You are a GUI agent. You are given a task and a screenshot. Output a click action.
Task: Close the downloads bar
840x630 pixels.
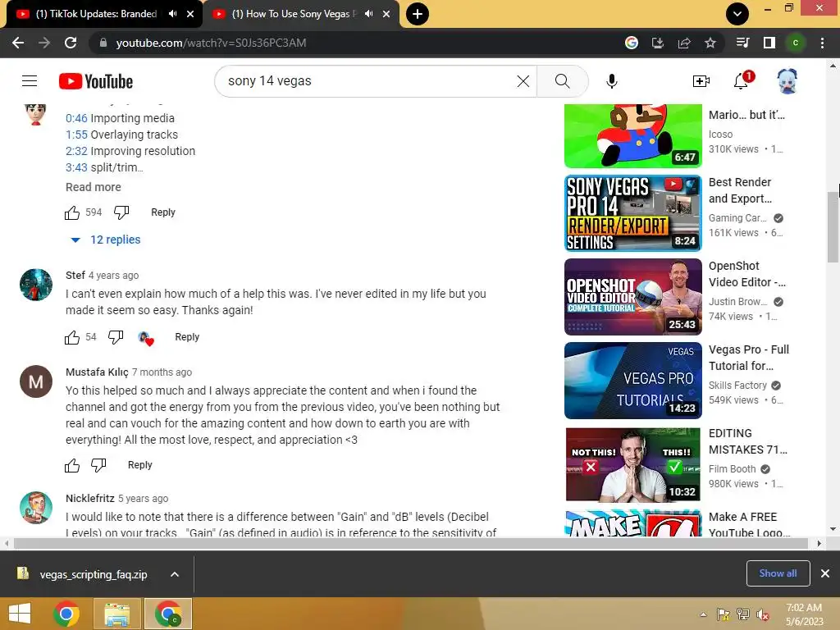(x=825, y=573)
